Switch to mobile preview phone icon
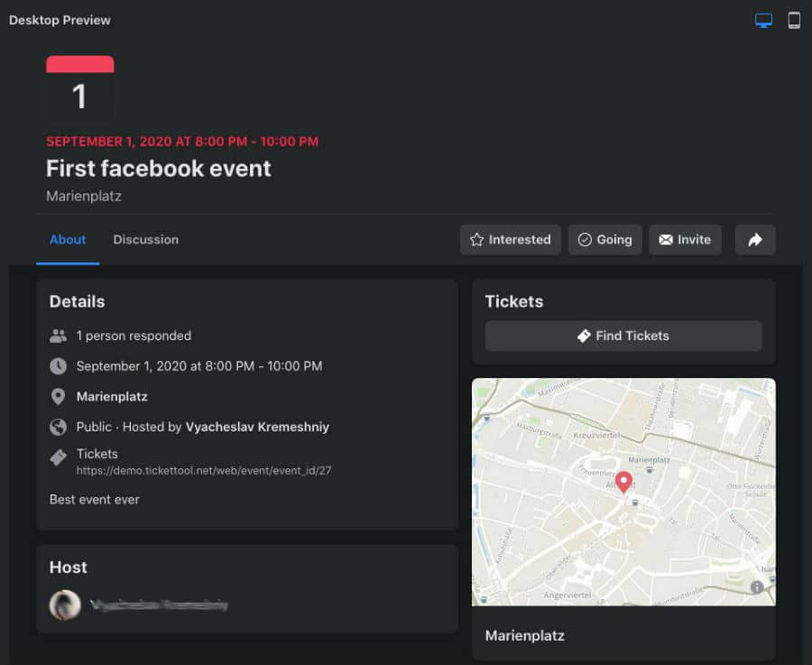This screenshot has height=665, width=812. point(794,20)
